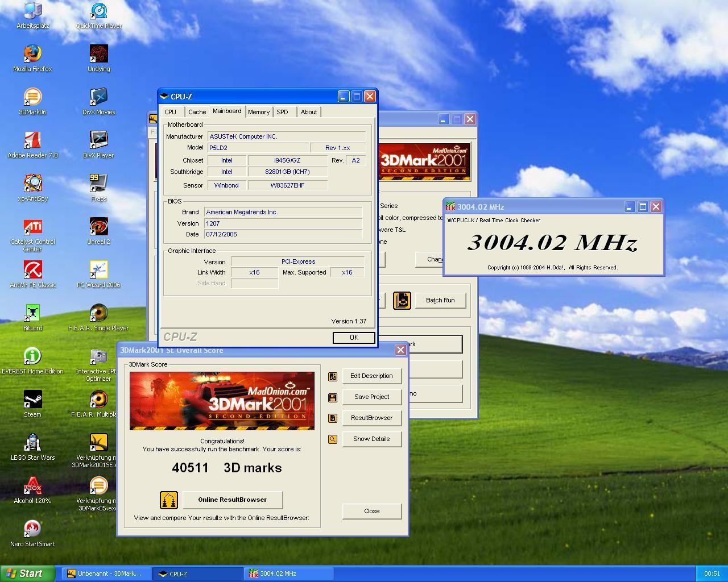Image resolution: width=728 pixels, height=582 pixels.
Task: Open the Arbeitsplatz desktop icon
Action: (32, 15)
